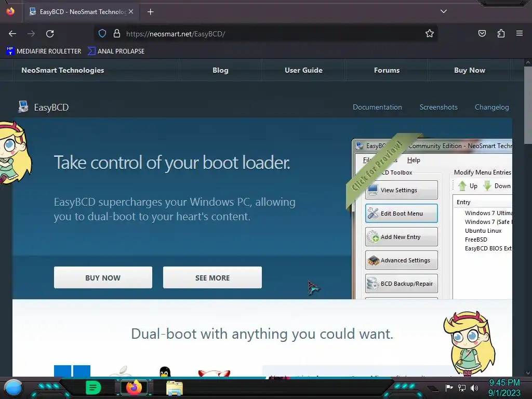Image resolution: width=532 pixels, height=399 pixels.
Task: Click the EasyBCD logo icon
Action: 23,107
